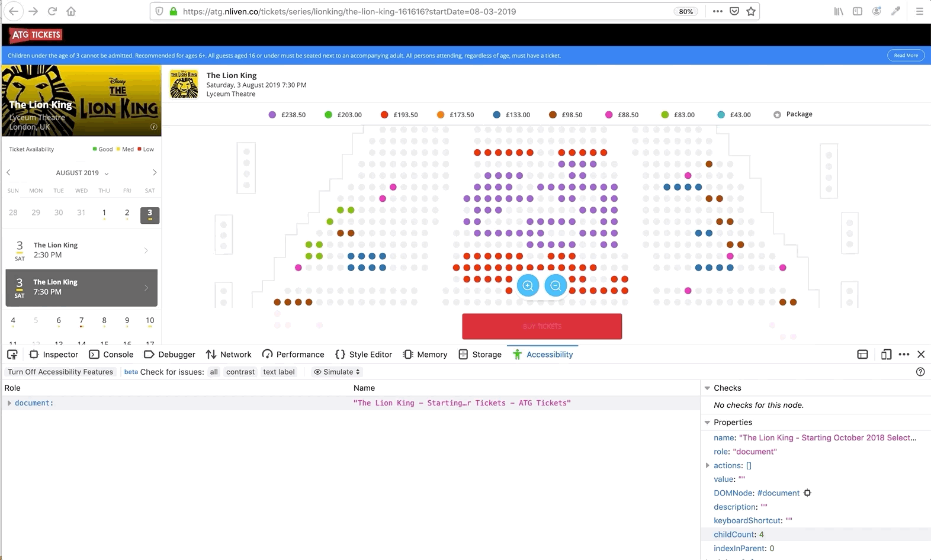Go back with the browser back arrow

[13, 11]
